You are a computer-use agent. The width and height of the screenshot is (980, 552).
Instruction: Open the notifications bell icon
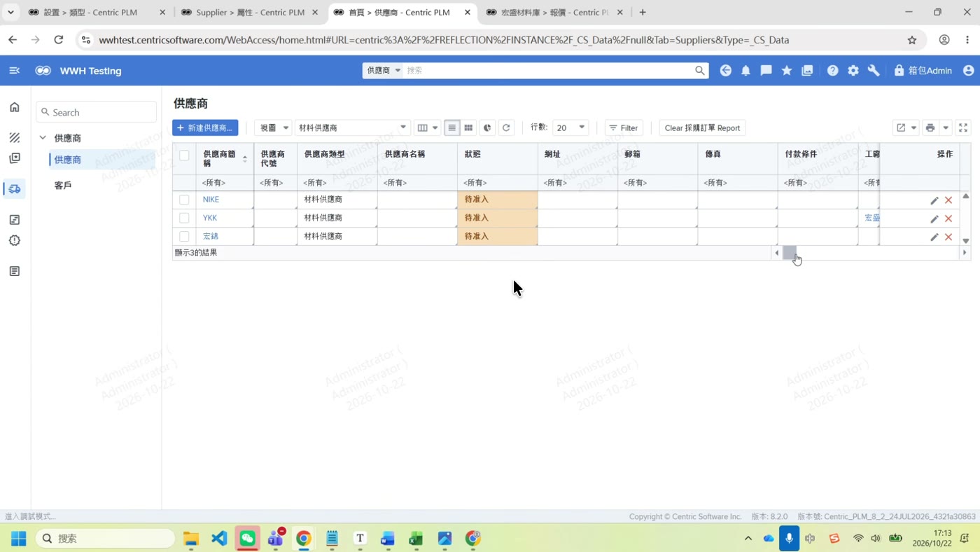click(x=745, y=71)
